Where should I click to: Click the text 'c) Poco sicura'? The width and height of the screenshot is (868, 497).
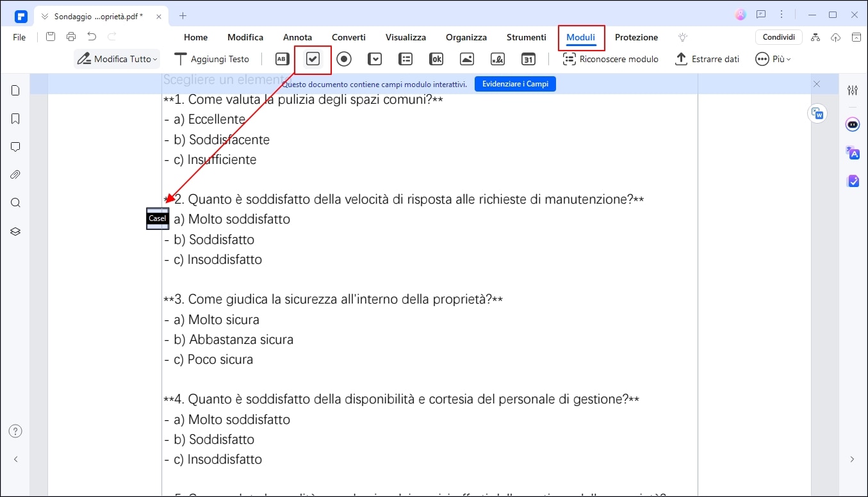[x=213, y=359]
